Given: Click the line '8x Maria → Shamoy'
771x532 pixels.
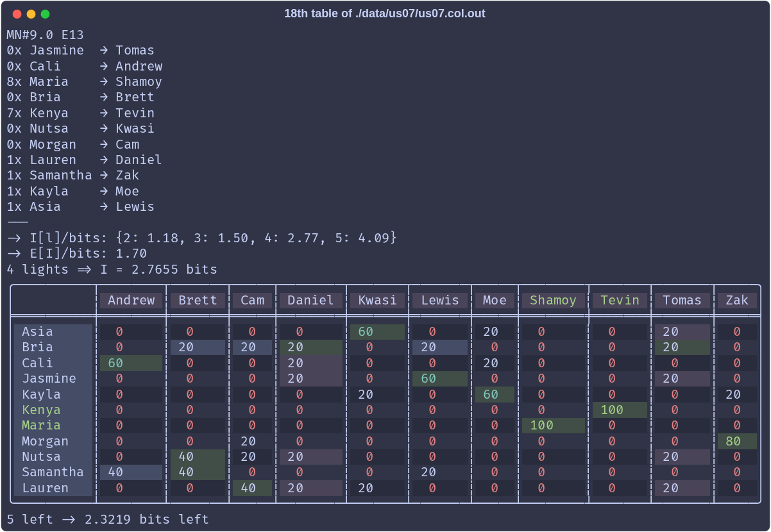Looking at the screenshot, I should [85, 81].
